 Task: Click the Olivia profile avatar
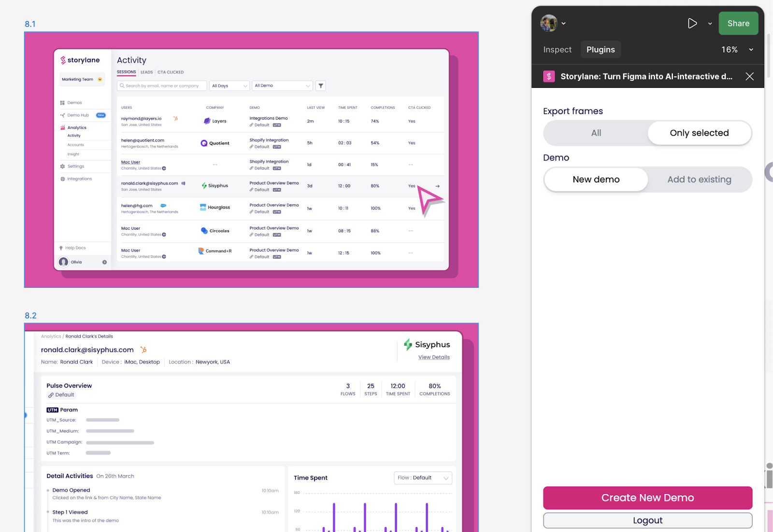pyautogui.click(x=63, y=262)
